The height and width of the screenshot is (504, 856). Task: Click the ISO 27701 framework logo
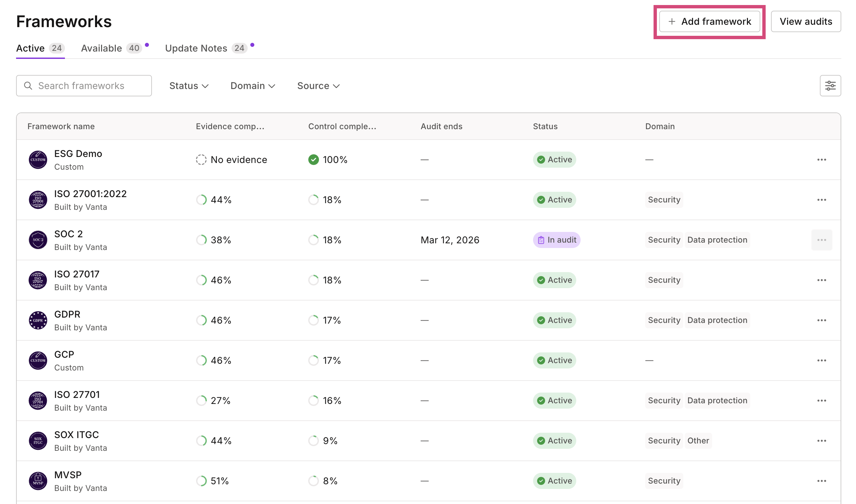(38, 400)
